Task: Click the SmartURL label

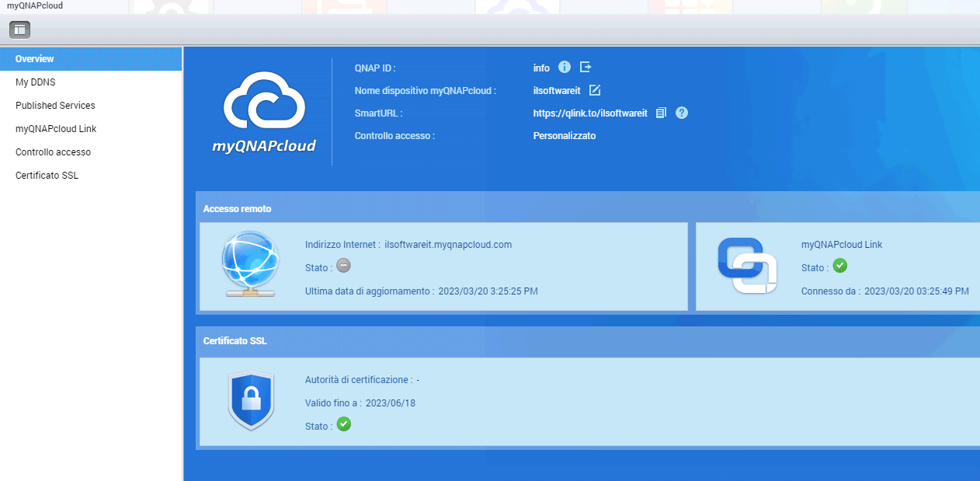Action: point(378,113)
